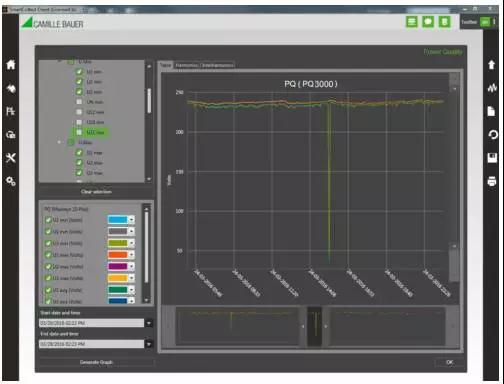504x384 pixels.
Task: Toggle the first checkbox in the legend list
Action: [x=48, y=220]
